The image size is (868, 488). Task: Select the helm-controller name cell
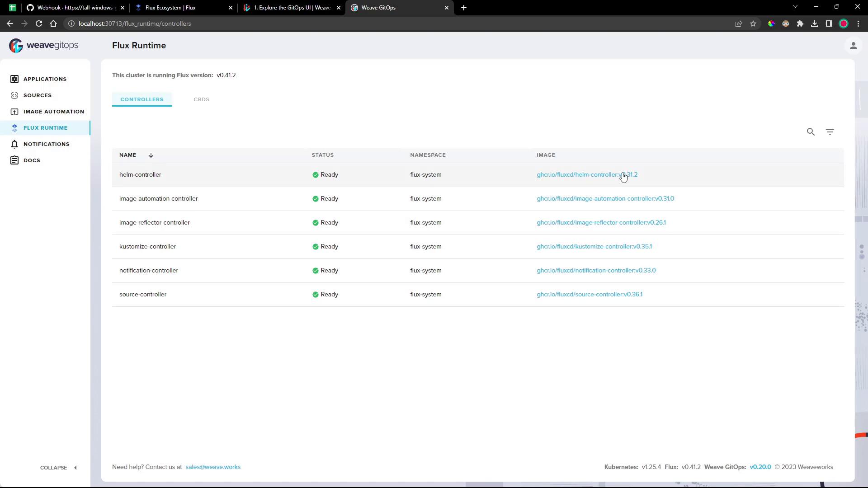click(140, 175)
